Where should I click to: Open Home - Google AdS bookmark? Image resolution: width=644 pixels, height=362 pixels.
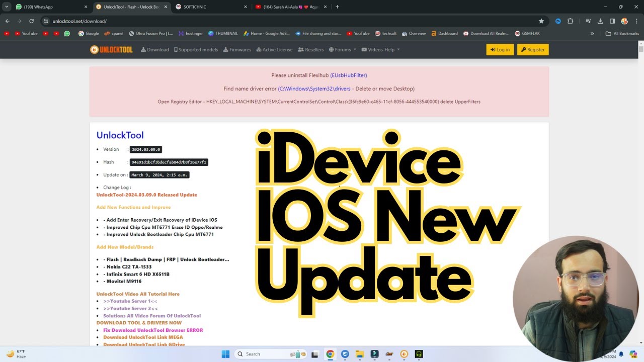coord(267,34)
